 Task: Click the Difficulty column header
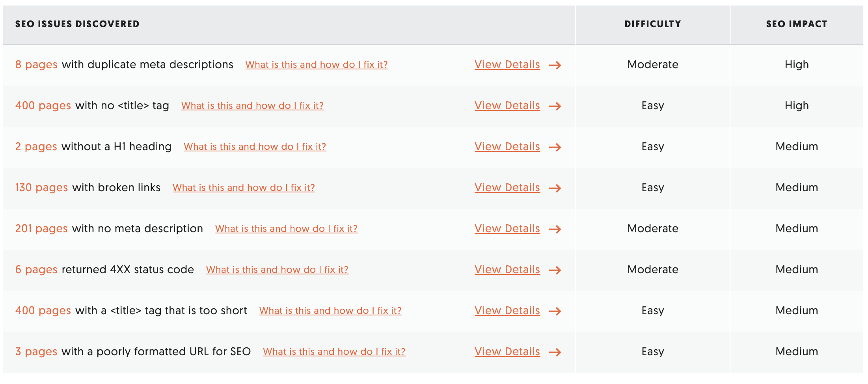[652, 24]
